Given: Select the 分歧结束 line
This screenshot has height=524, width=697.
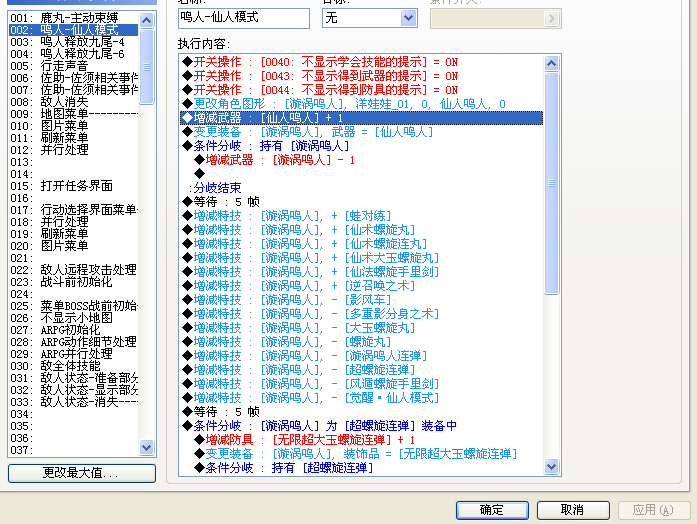Looking at the screenshot, I should 361,188.
